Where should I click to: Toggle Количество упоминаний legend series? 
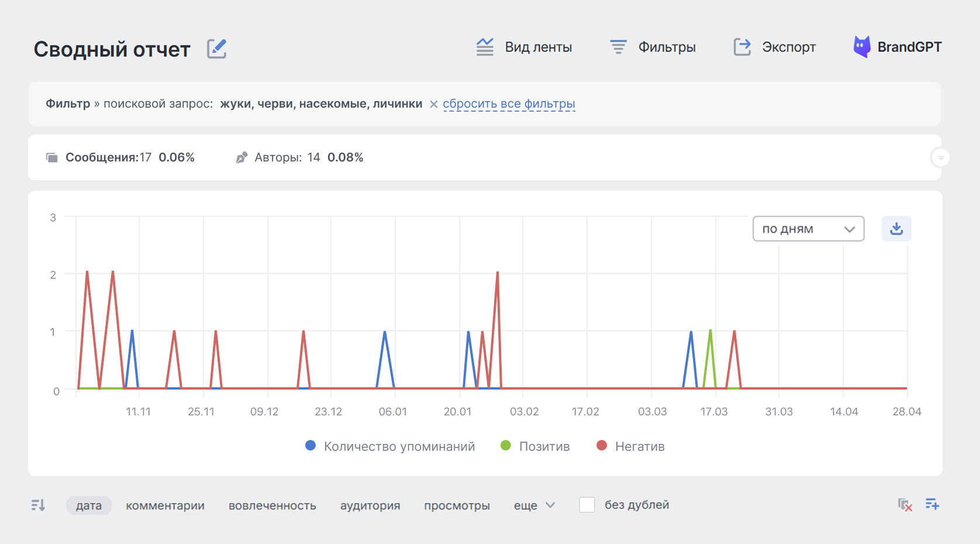click(x=390, y=446)
